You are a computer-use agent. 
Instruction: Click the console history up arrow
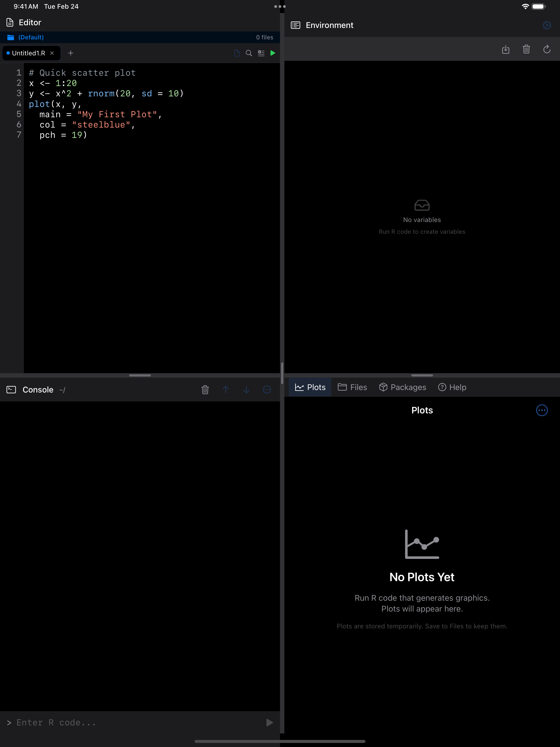point(226,390)
